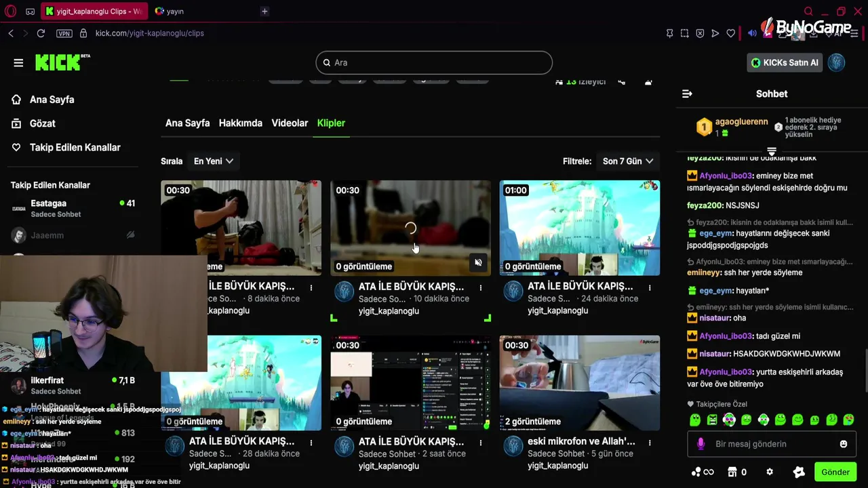
Task: Open Opera tab search magnifier icon
Action: coord(808,12)
